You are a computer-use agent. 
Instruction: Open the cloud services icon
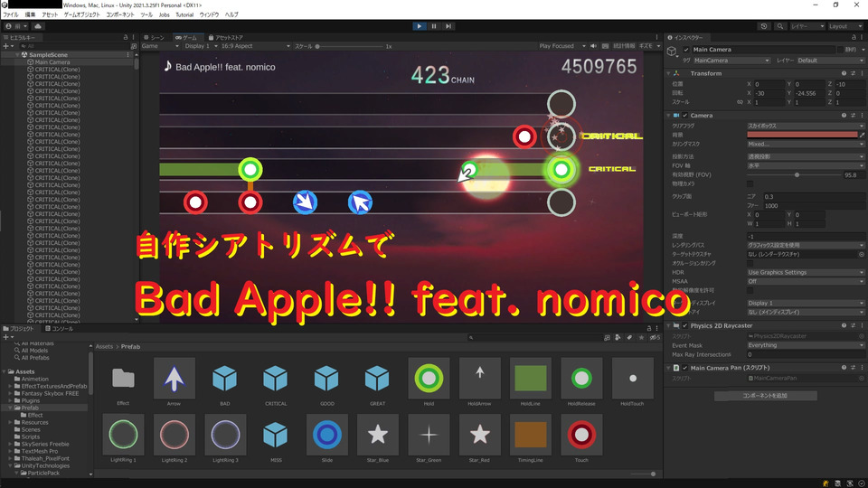point(38,26)
